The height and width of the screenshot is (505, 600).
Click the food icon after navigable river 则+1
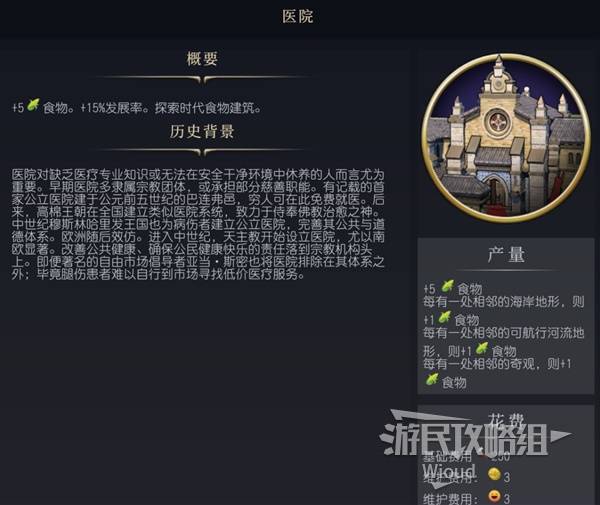pyautogui.click(x=482, y=348)
